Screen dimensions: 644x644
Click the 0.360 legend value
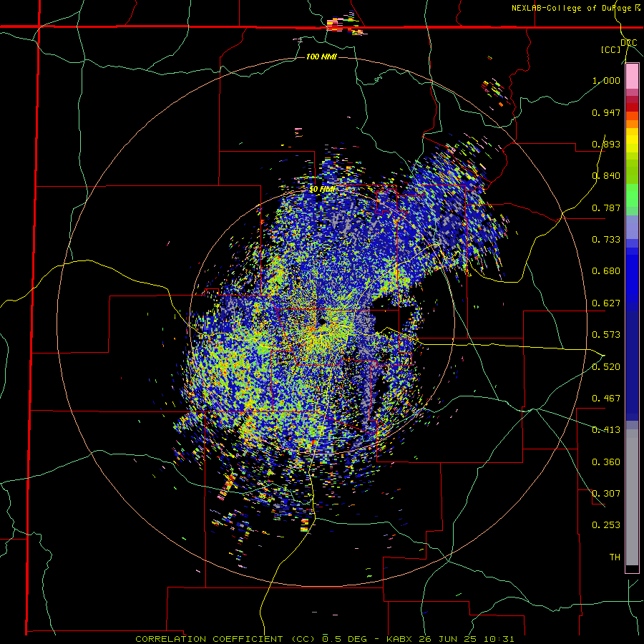click(606, 462)
